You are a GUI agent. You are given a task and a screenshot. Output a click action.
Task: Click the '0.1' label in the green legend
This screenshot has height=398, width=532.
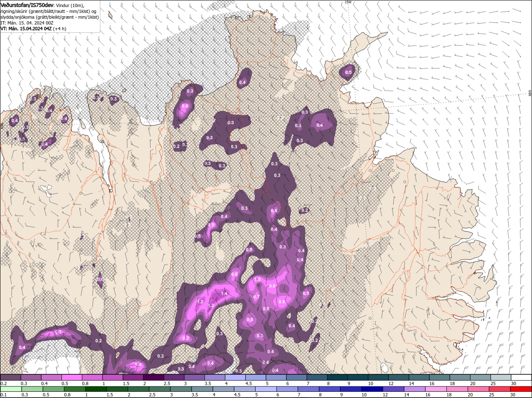(3, 395)
